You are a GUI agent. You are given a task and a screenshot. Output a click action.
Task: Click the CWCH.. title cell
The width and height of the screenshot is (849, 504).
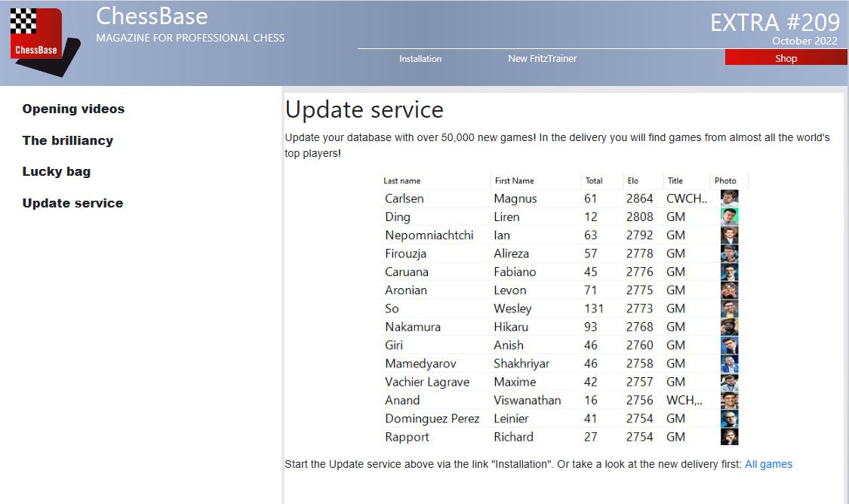coord(687,198)
